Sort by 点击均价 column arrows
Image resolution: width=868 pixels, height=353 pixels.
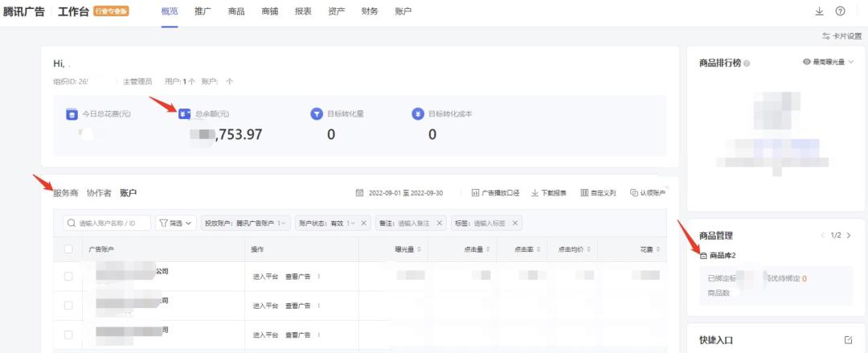pos(589,250)
